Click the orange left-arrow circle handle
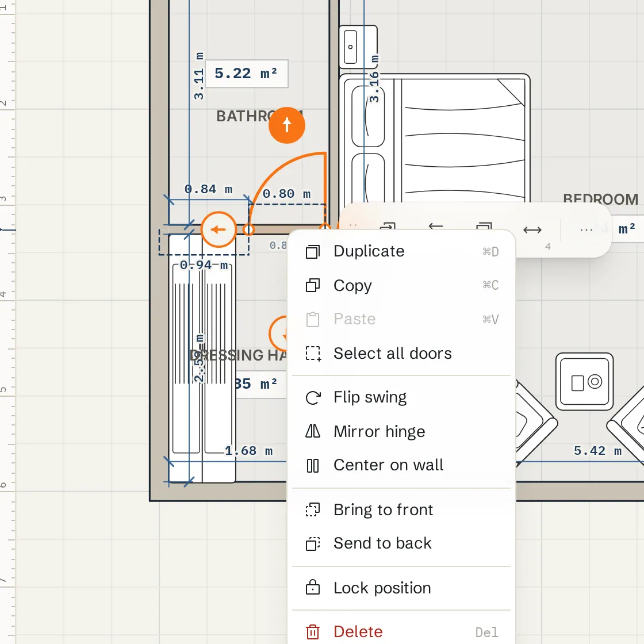 click(218, 229)
